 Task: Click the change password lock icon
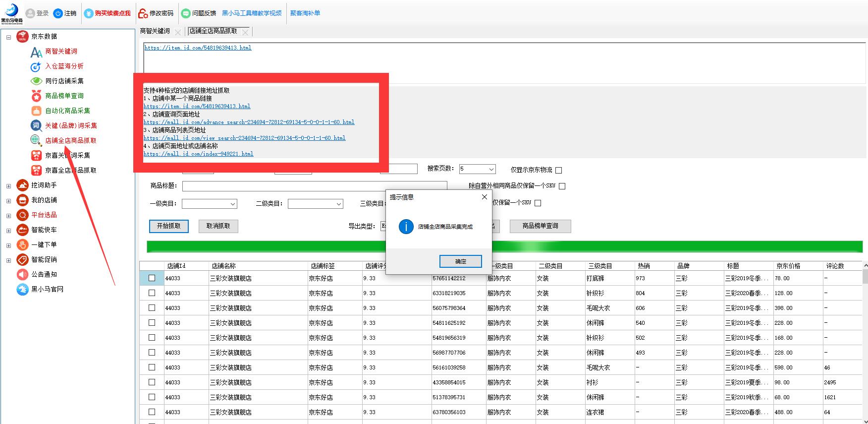pyautogui.click(x=143, y=13)
